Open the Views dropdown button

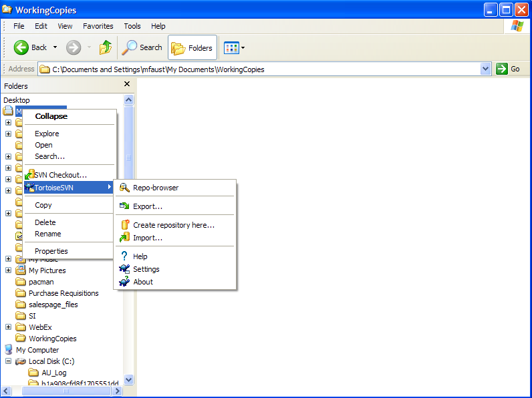[234, 48]
